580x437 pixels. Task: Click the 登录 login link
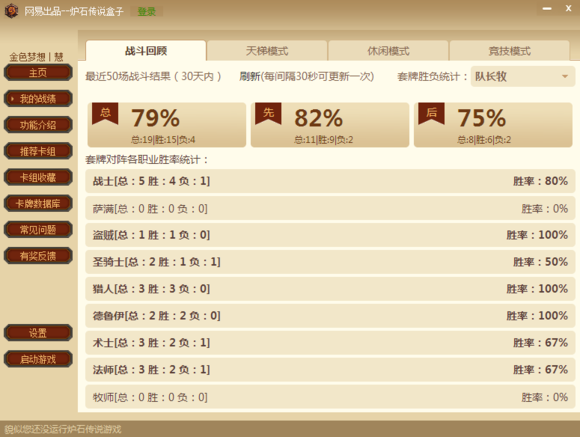[146, 11]
